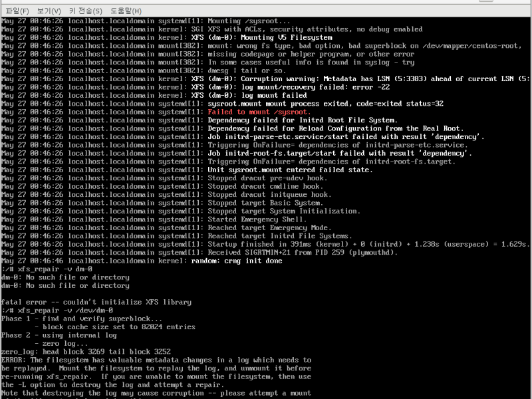Click 'fatal error -- couldn't initialize XFS library'
532x399 pixels.
[x=96, y=302]
